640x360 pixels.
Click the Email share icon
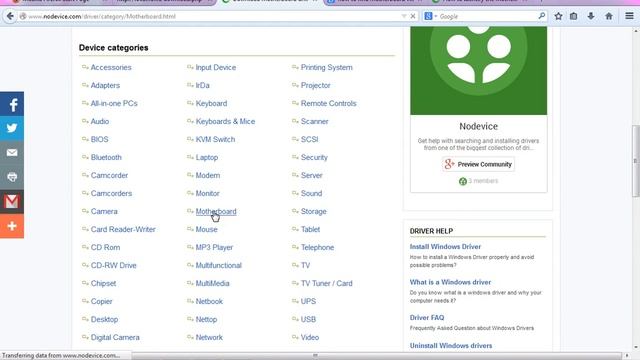click(x=12, y=153)
